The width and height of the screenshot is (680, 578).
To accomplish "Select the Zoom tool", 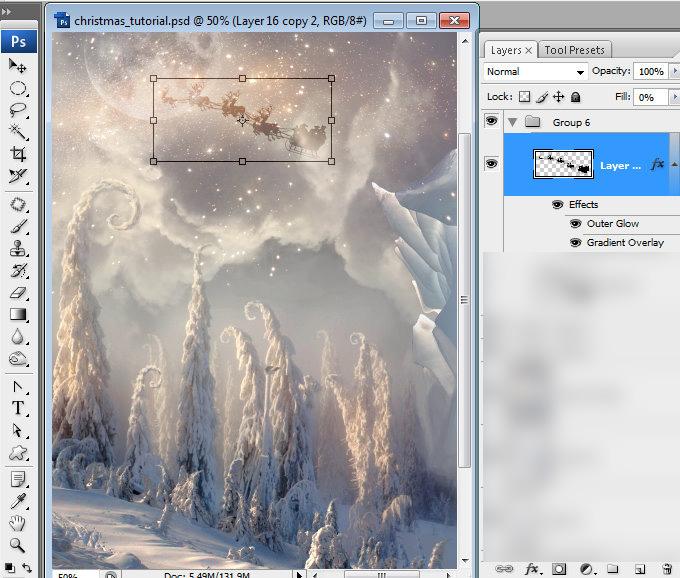I will pos(17,545).
